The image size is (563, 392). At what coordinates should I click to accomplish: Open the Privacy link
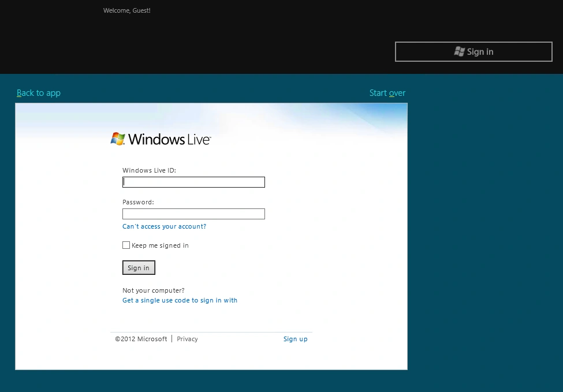tap(187, 339)
